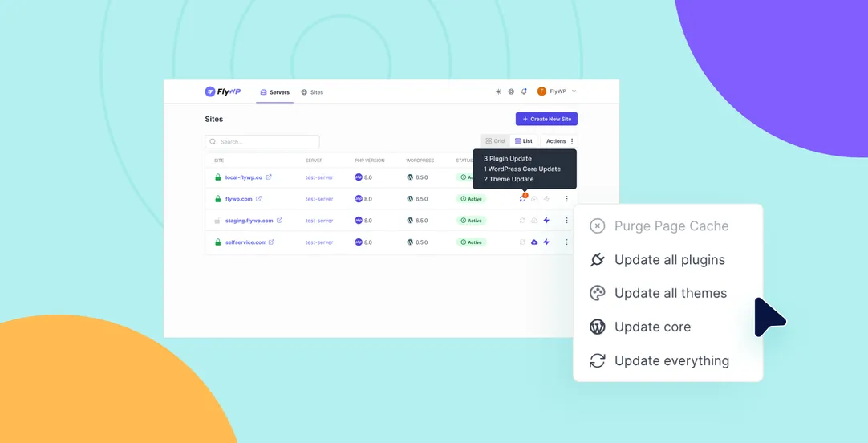Open the local-flywp.co site link
Image resolution: width=868 pixels, height=443 pixels.
click(x=244, y=177)
